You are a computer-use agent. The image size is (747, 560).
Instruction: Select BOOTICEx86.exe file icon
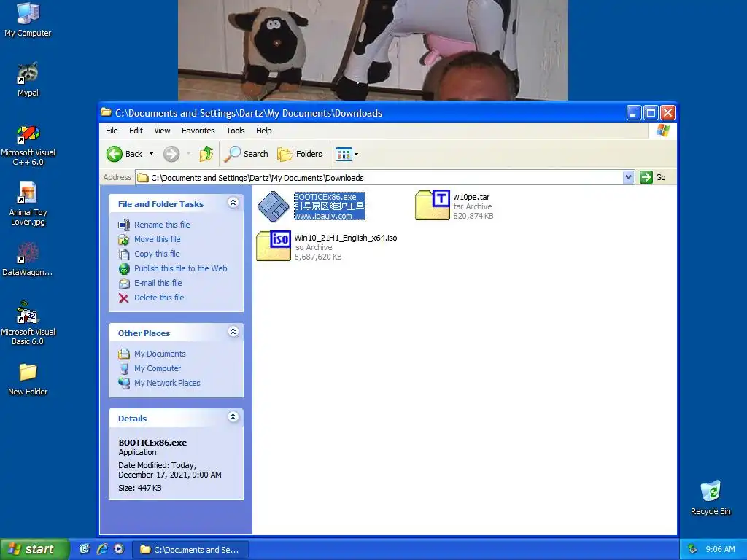(x=274, y=206)
